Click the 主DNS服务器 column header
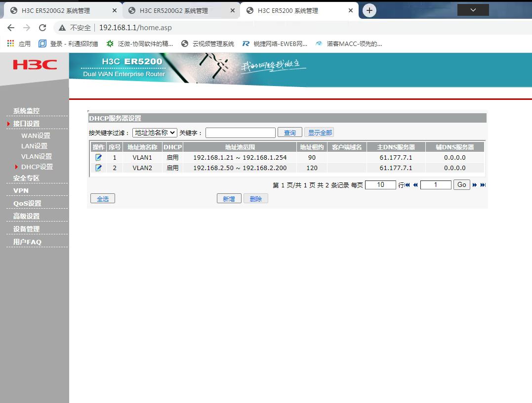Image resolution: width=532 pixels, height=403 pixels. [396, 147]
